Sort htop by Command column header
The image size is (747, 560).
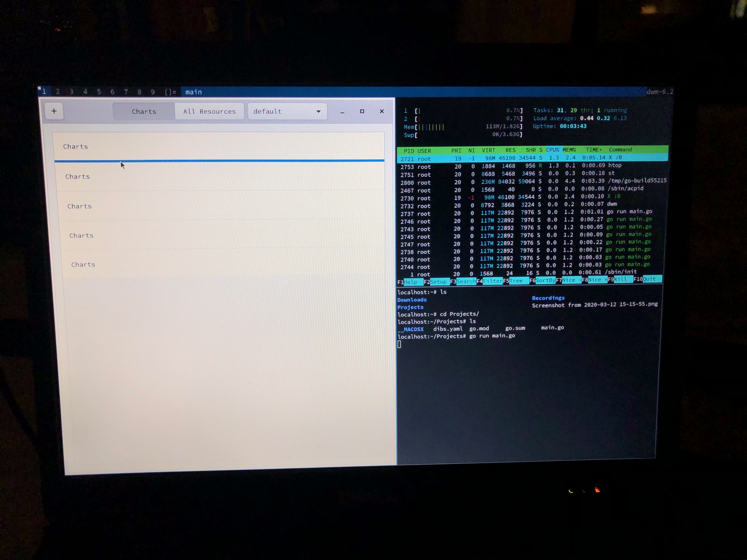[x=620, y=149]
